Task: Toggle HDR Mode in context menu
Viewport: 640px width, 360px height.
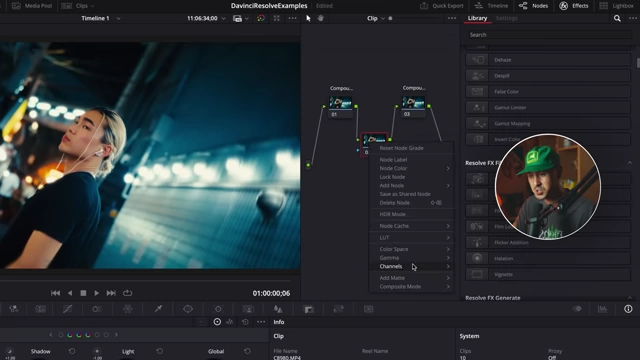Action: click(411, 214)
